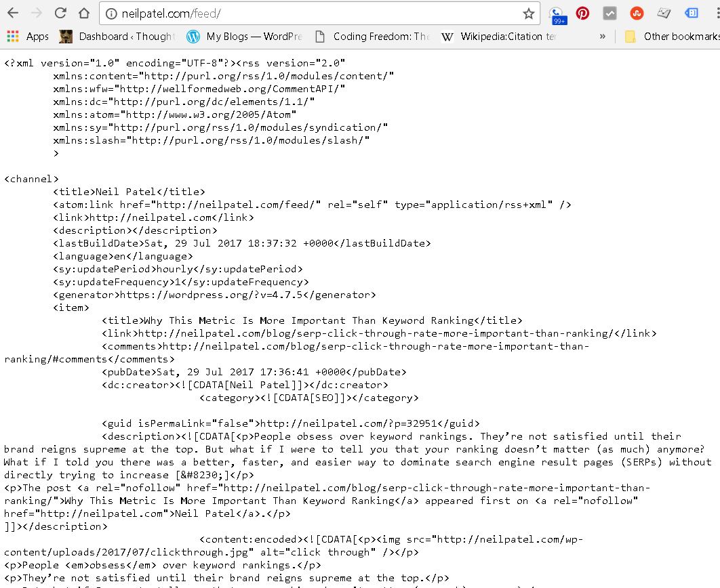720x588 pixels.
Task: Click the xmlns:wfw wellformedweb line
Action: coord(199,89)
